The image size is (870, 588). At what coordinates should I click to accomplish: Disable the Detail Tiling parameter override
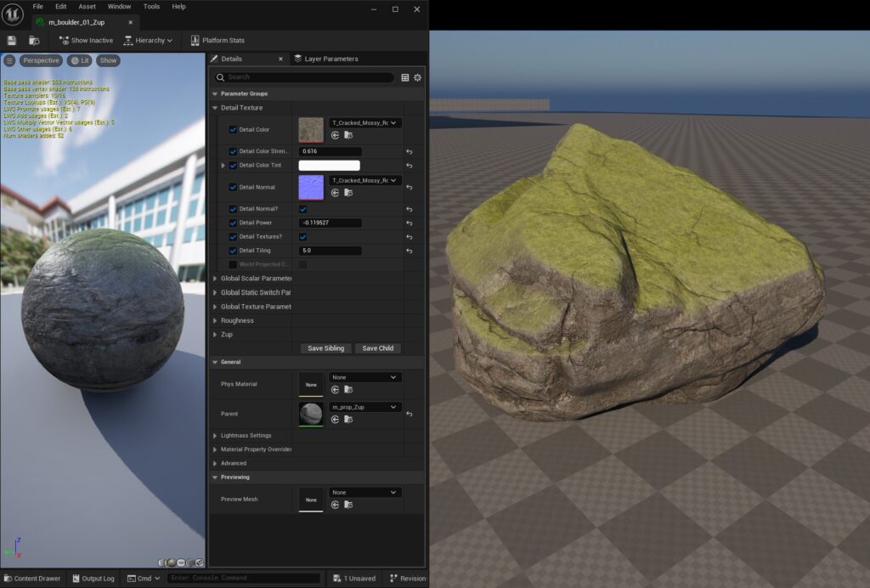pos(233,250)
